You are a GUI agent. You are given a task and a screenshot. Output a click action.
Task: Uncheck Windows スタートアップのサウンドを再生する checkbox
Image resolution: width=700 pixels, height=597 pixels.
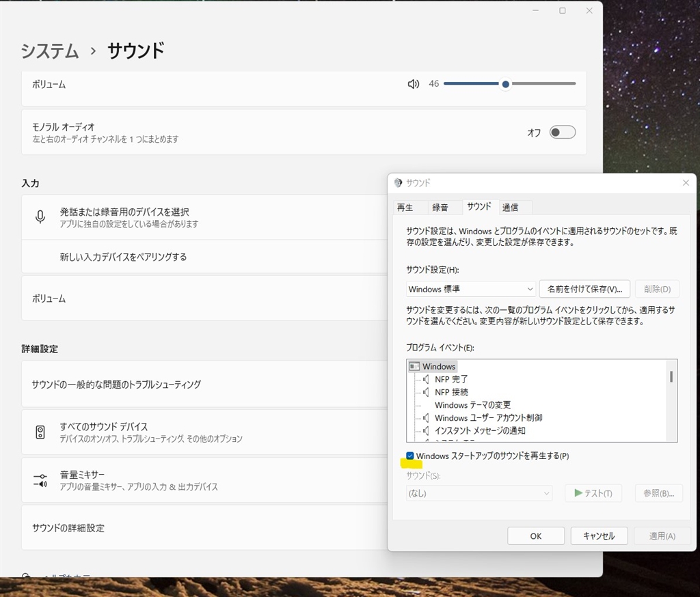pyautogui.click(x=410, y=456)
